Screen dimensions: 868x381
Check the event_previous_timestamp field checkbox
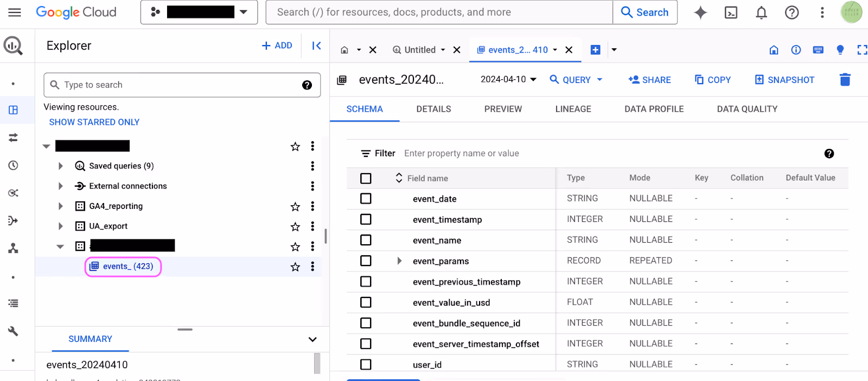click(x=366, y=282)
